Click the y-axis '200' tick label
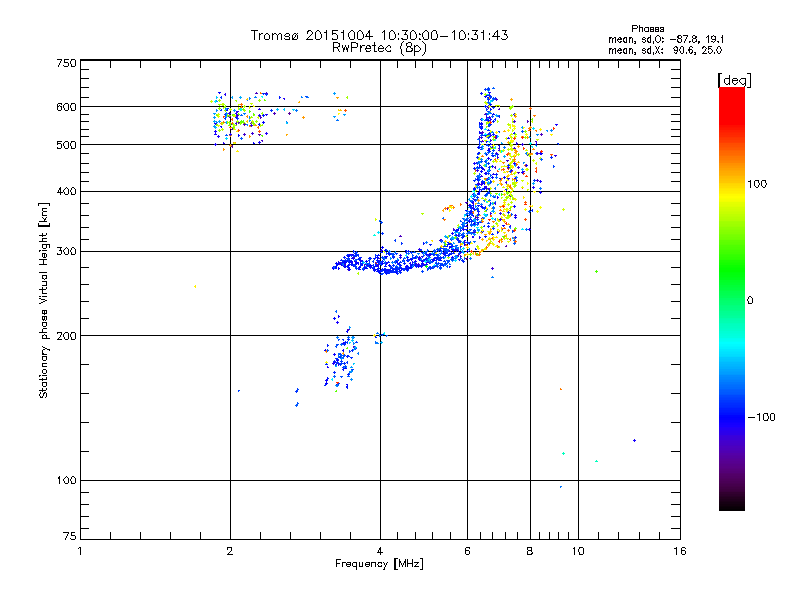This screenshot has width=800, height=600. click(66, 336)
